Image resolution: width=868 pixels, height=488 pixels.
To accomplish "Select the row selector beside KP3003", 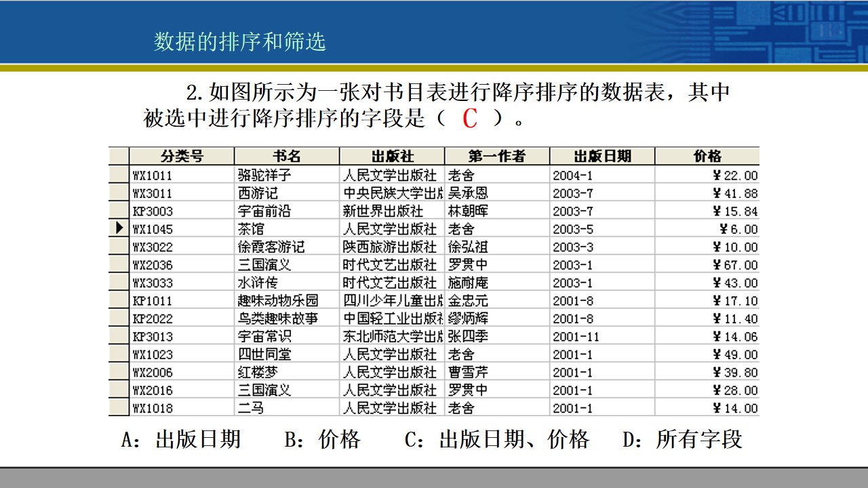I will click(x=119, y=211).
